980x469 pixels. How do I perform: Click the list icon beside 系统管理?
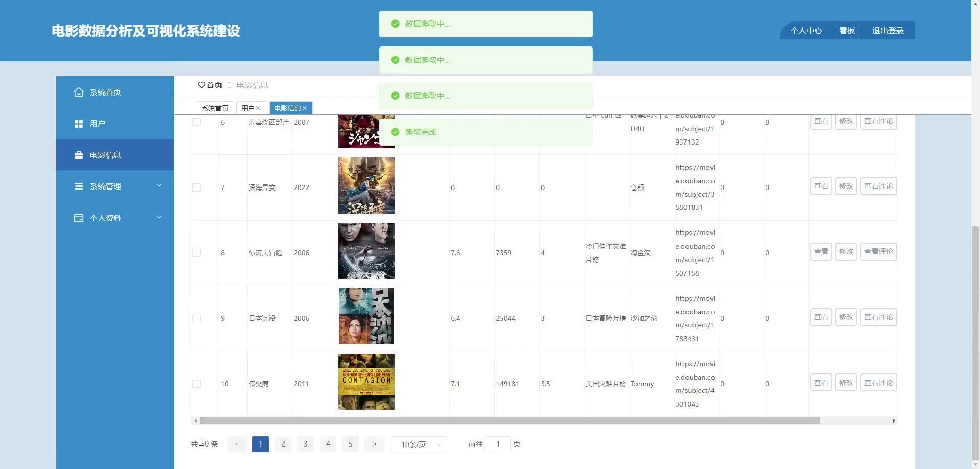(x=79, y=186)
